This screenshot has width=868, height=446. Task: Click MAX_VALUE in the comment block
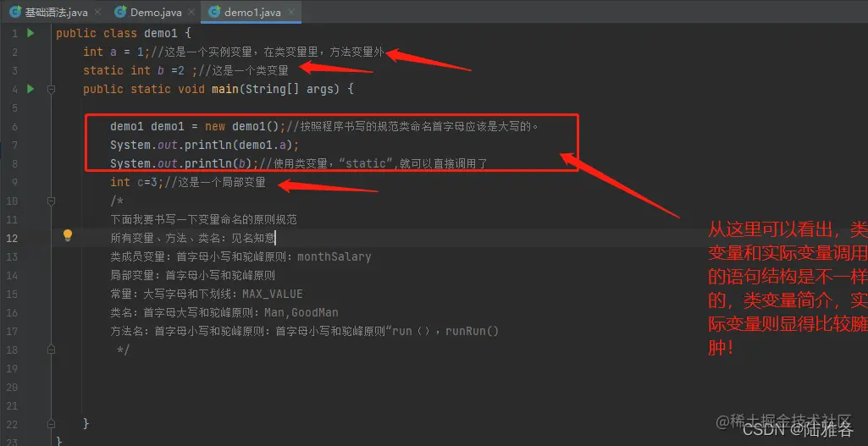tap(273, 294)
